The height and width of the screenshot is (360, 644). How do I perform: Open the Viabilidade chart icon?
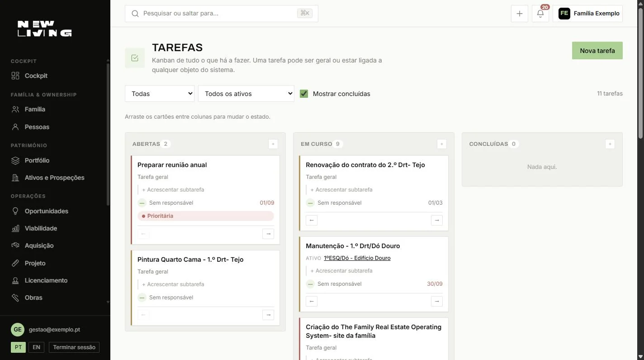[15, 228]
